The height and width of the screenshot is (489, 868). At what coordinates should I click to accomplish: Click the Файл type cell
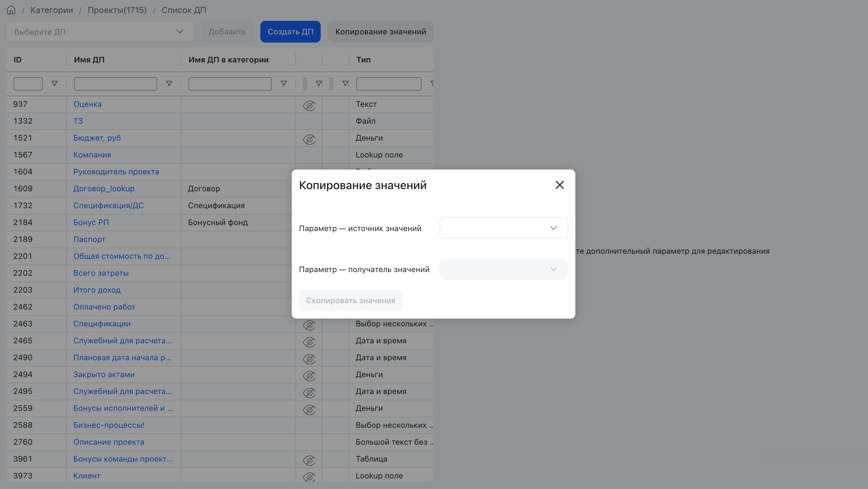366,121
